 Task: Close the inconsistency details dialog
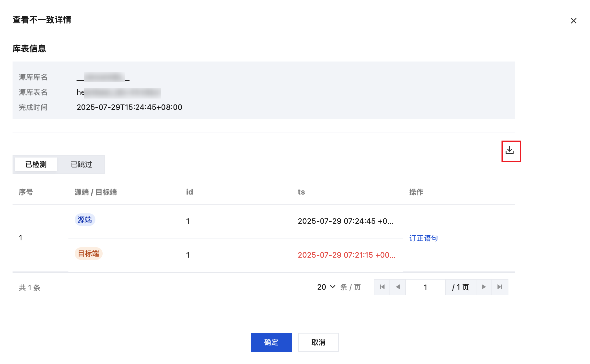[x=573, y=21]
